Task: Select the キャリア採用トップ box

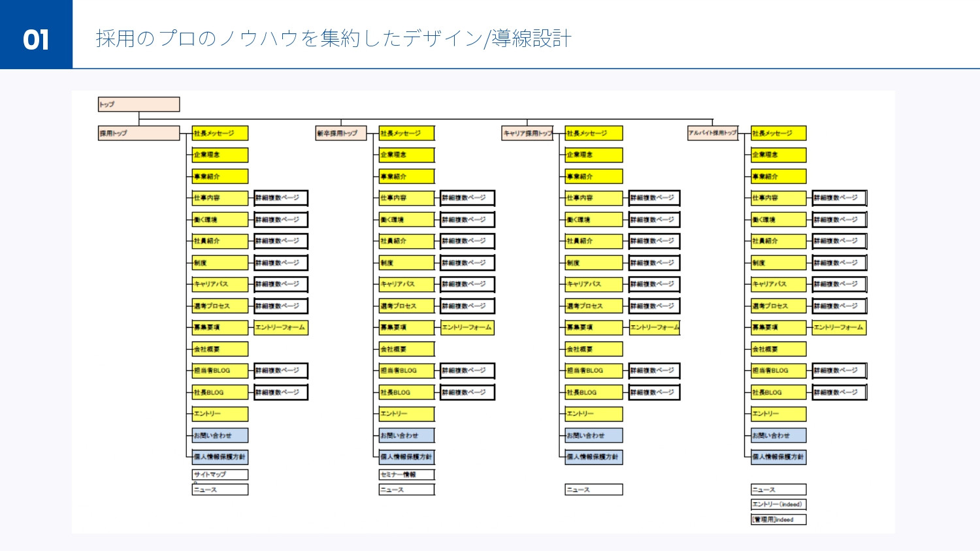Action: [527, 133]
